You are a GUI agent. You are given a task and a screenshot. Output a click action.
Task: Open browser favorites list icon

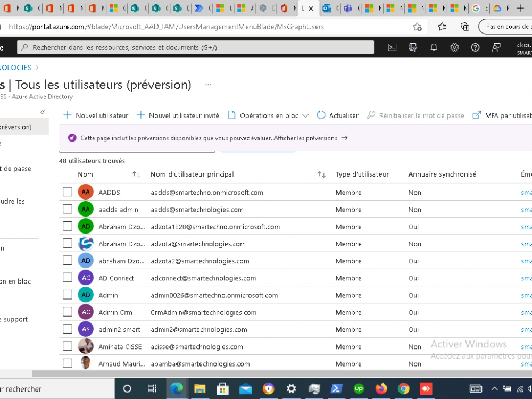click(x=442, y=27)
